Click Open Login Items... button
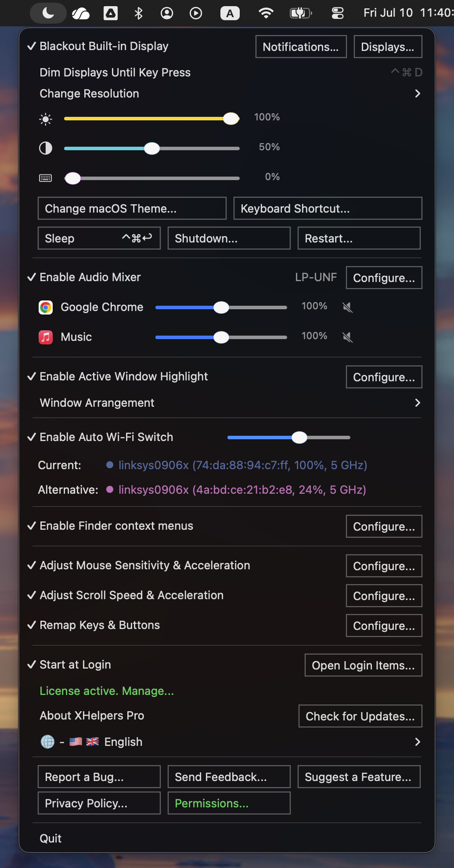This screenshot has width=454, height=868. pyautogui.click(x=364, y=665)
